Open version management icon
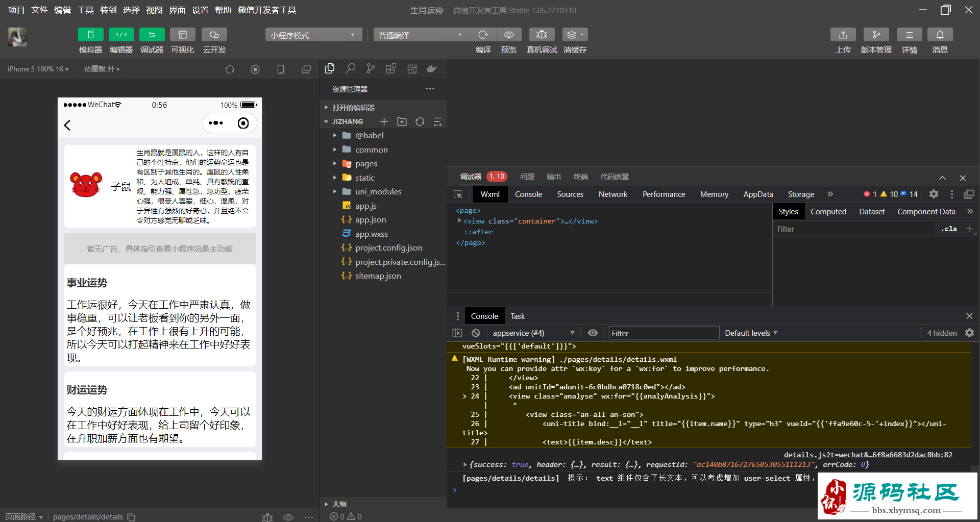 click(876, 35)
